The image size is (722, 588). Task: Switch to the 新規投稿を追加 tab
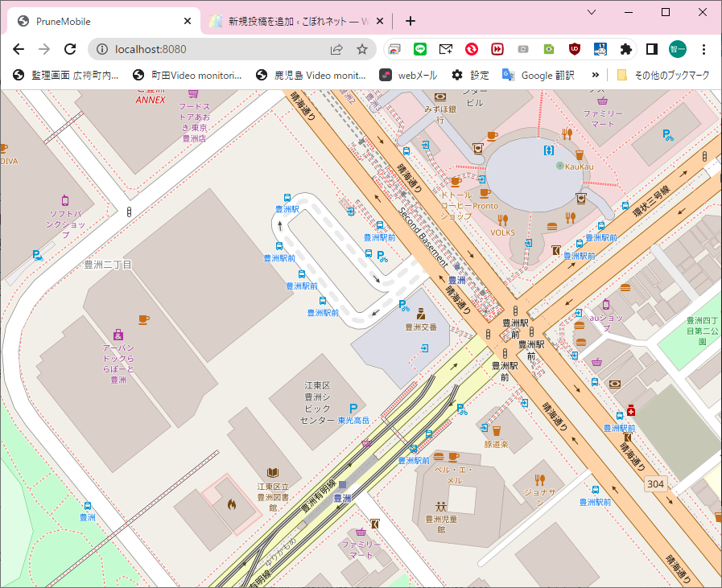pyautogui.click(x=290, y=21)
